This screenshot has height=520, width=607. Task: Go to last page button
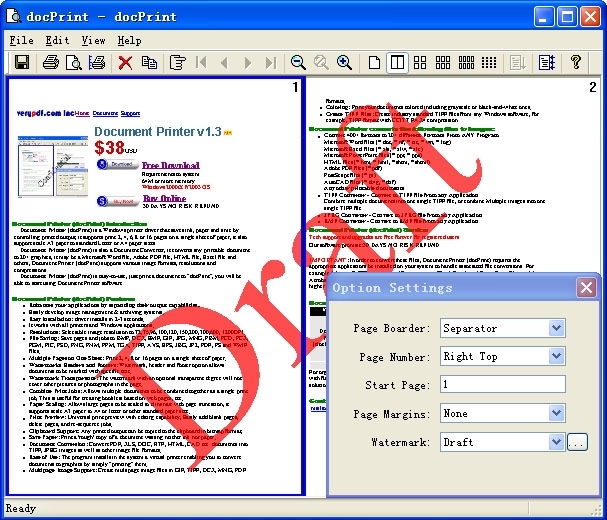271,62
